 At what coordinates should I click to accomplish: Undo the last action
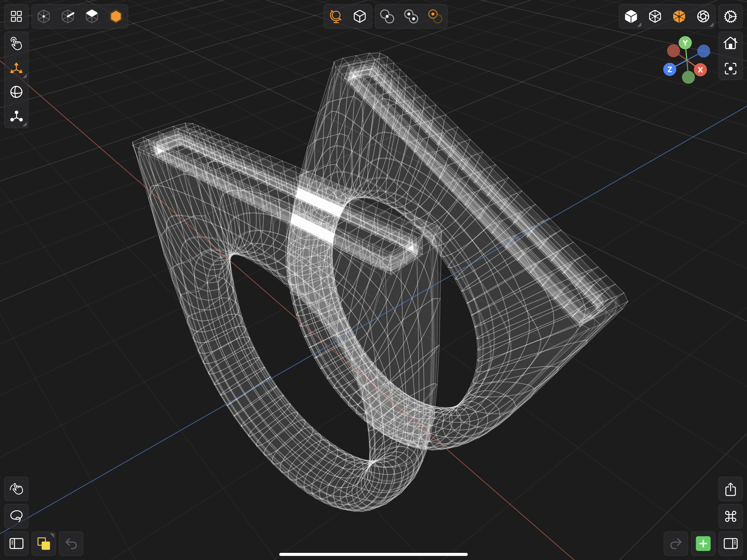(x=71, y=543)
